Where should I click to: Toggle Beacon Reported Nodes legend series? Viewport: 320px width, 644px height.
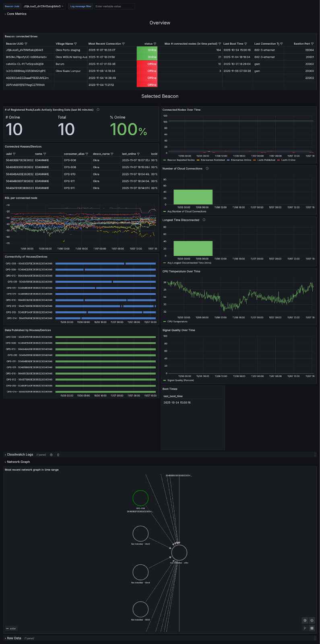click(181, 160)
